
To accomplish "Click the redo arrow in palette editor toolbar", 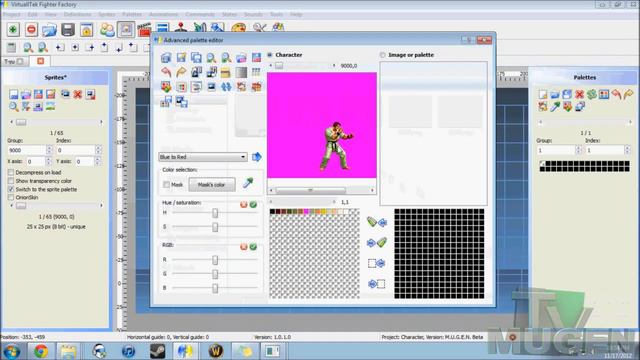I will tap(181, 72).
